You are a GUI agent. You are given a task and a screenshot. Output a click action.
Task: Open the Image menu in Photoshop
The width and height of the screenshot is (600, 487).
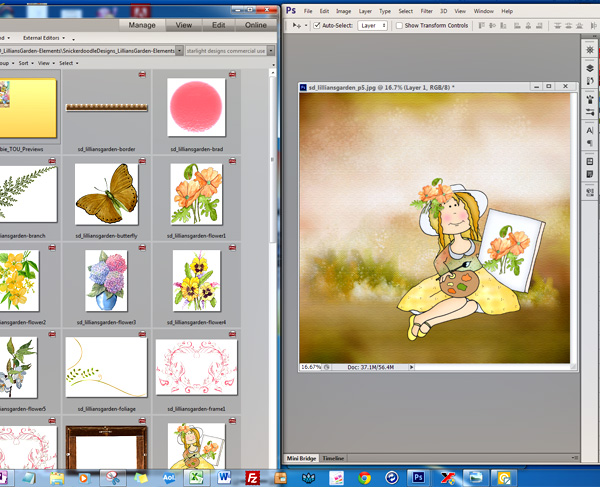tap(343, 11)
